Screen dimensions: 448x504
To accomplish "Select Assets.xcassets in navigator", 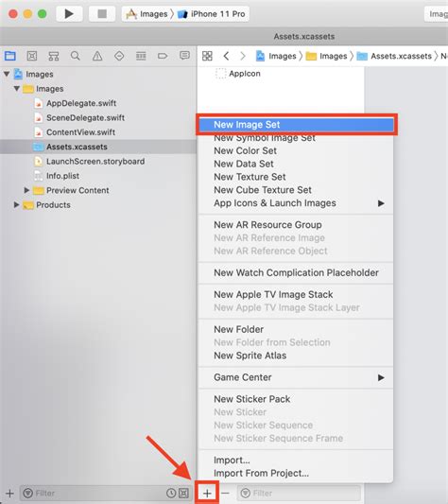I will coord(98,147).
